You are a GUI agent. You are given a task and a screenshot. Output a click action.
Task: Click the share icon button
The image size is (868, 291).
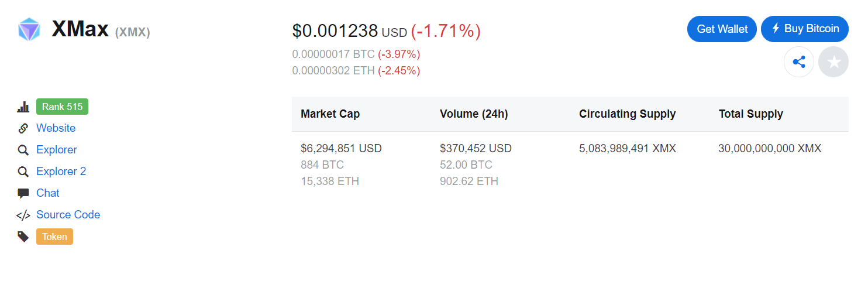pos(799,61)
